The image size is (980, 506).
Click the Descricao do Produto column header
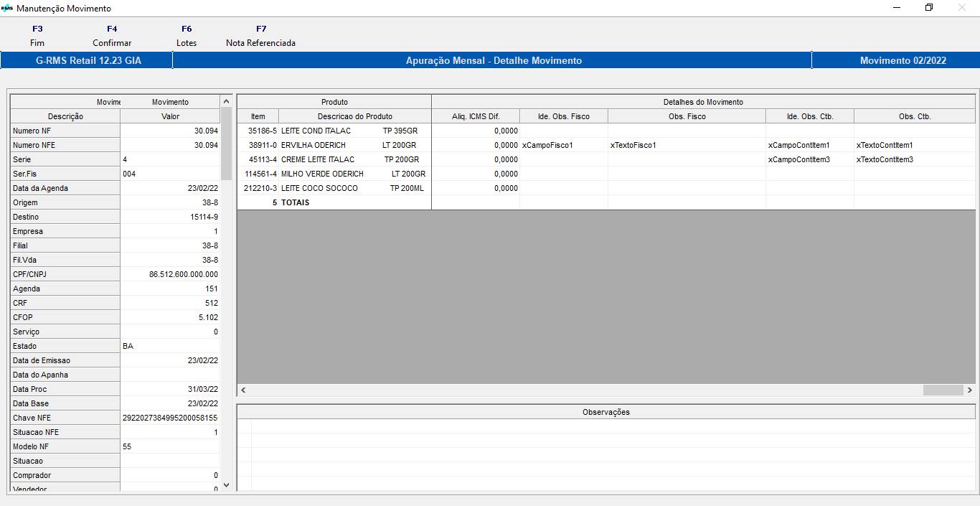pyautogui.click(x=355, y=116)
